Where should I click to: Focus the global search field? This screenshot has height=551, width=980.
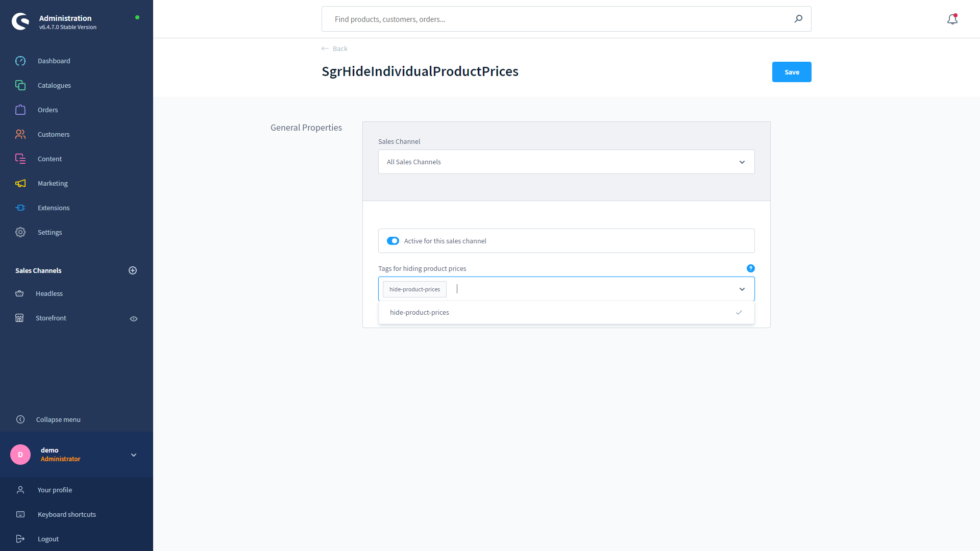[x=567, y=19]
